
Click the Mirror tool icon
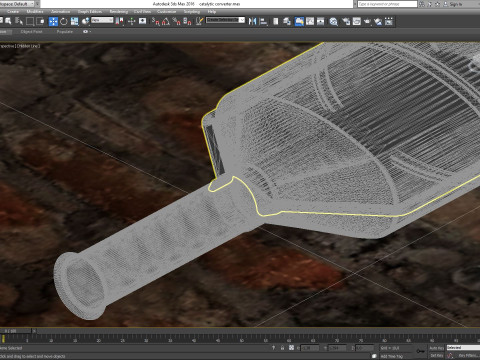tap(252, 22)
